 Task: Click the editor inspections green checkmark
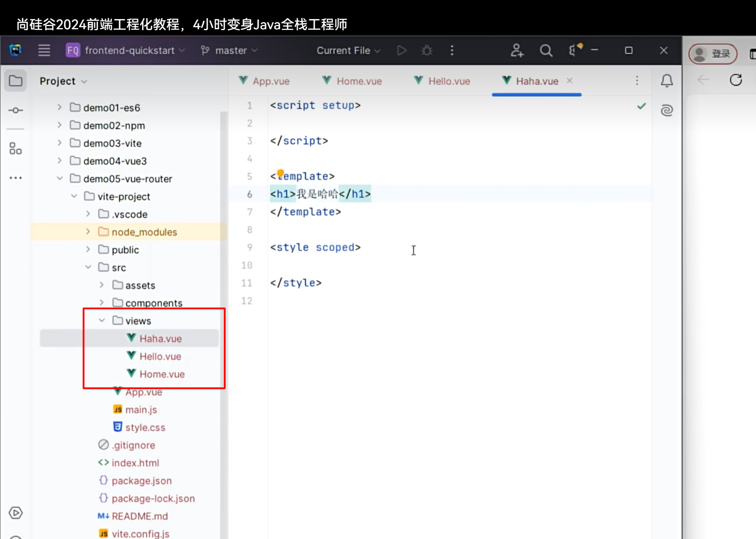[x=641, y=106]
